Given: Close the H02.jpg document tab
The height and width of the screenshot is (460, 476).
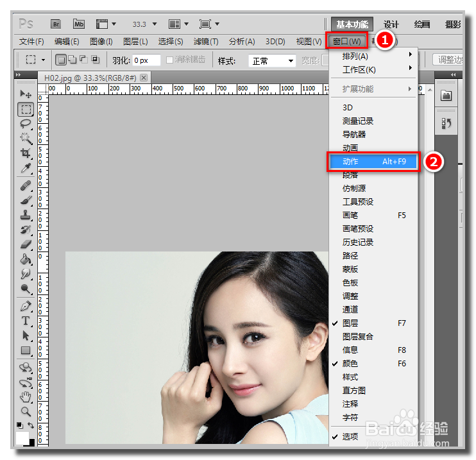Looking at the screenshot, I should (144, 78).
